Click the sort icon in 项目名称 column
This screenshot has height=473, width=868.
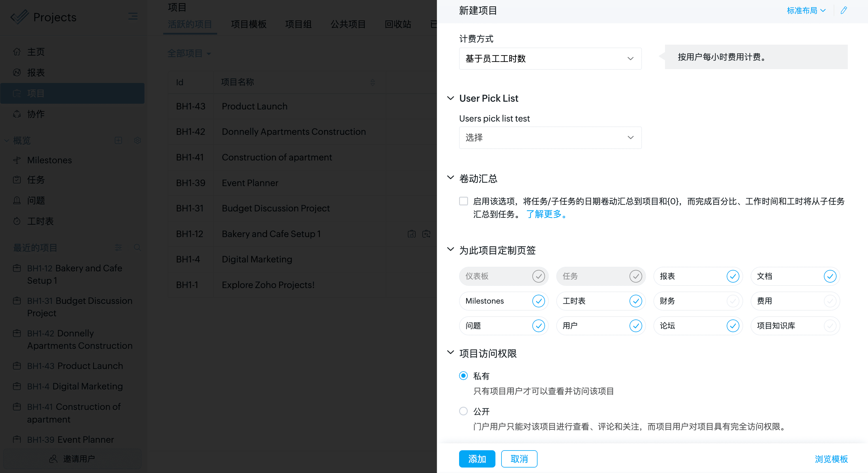[x=372, y=82]
